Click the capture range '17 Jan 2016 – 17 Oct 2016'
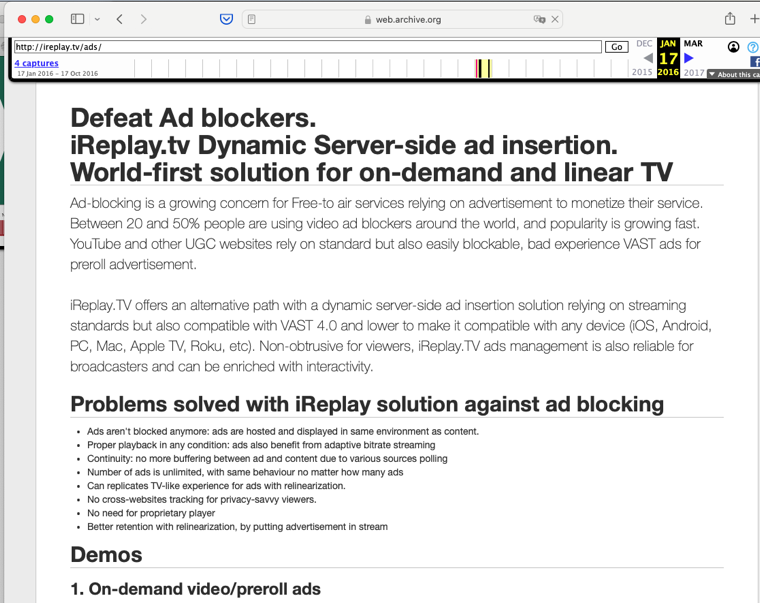This screenshot has height=603, width=760. tap(58, 74)
